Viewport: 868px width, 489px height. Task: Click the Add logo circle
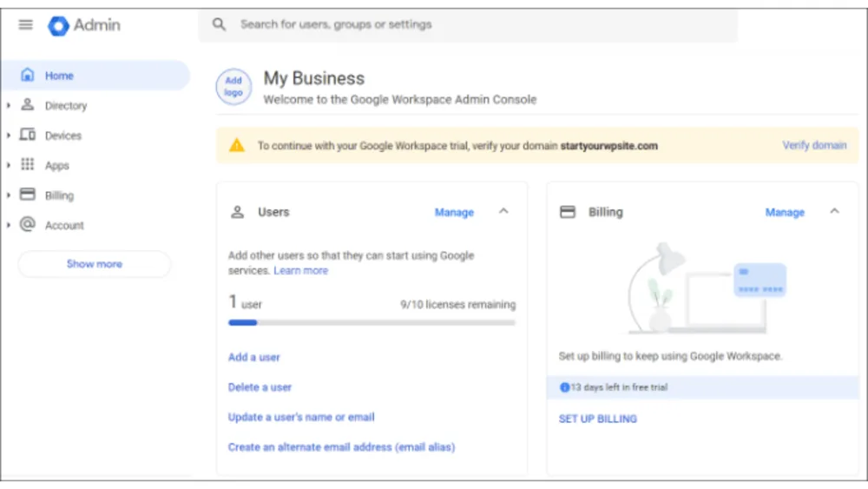[233, 87]
